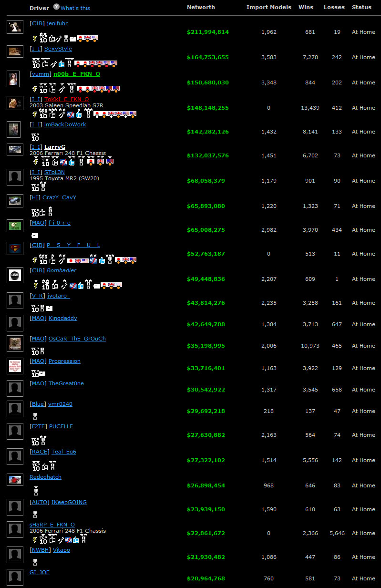Click the blue thumbs-up badge under SexyStyle

[62, 64]
